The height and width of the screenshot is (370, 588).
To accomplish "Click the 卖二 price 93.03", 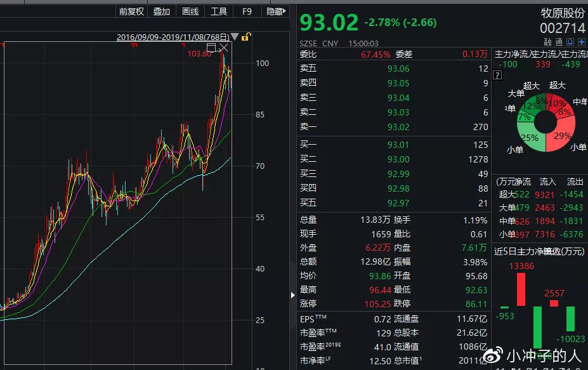I will [398, 112].
